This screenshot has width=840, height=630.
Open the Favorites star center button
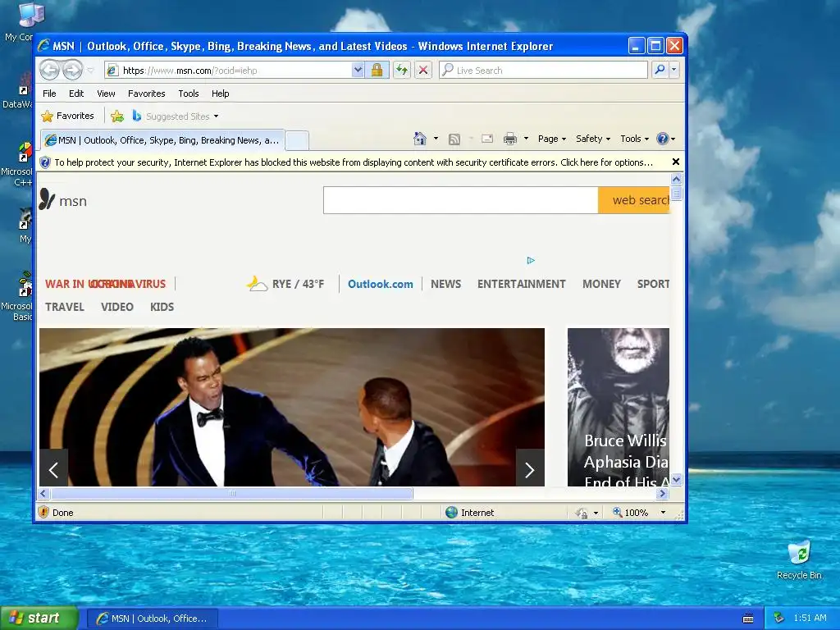pyautogui.click(x=67, y=116)
